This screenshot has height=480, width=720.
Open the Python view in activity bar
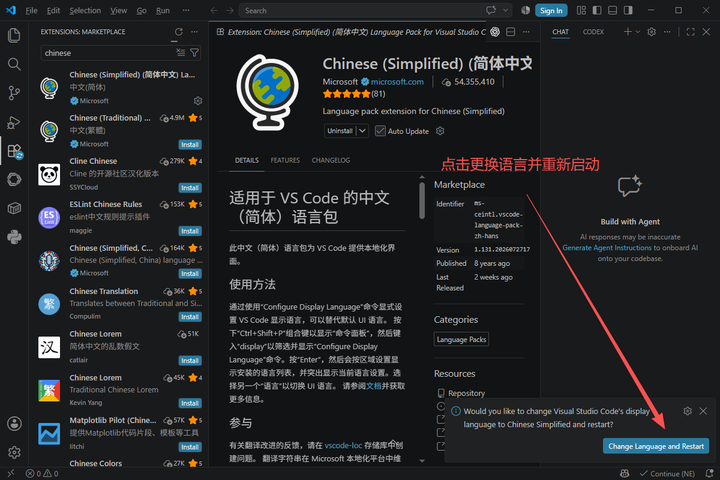click(14, 237)
